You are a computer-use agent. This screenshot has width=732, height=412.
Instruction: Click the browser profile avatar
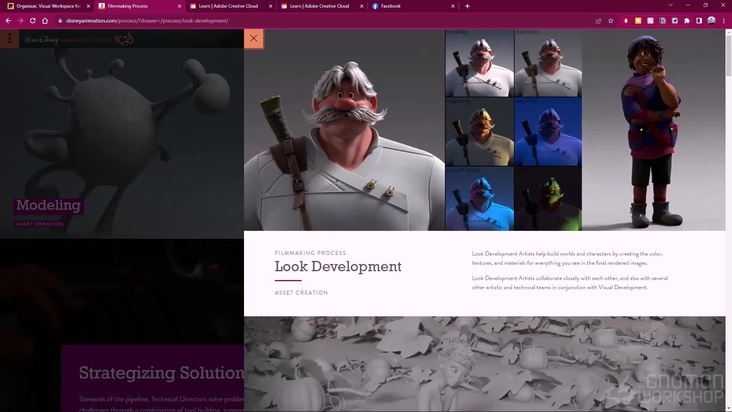[x=711, y=20]
